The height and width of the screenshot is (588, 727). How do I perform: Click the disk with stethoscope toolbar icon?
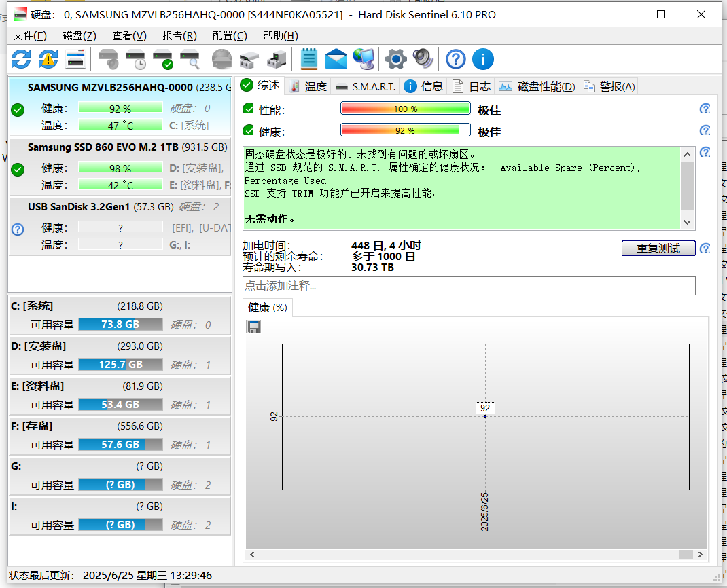pos(109,59)
